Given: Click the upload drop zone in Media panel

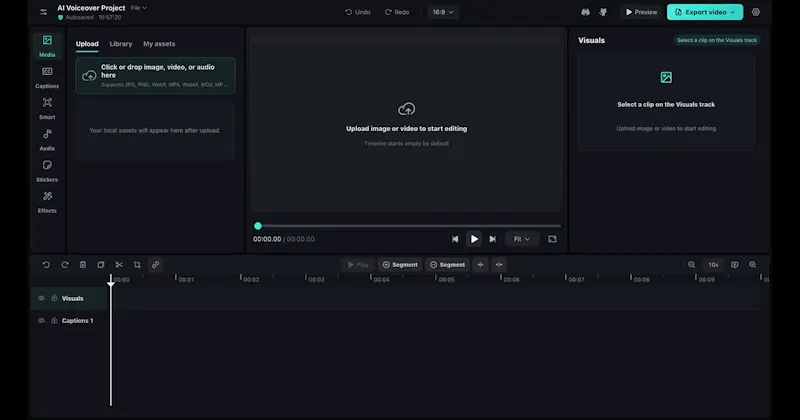Looking at the screenshot, I should [156, 75].
